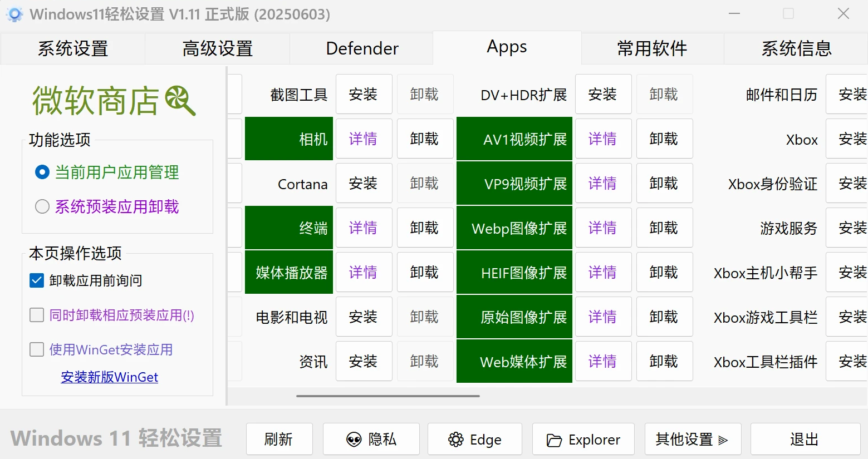View 详情 for VP9视频扩展
Viewport: 868px width, 459px height.
pyautogui.click(x=602, y=184)
